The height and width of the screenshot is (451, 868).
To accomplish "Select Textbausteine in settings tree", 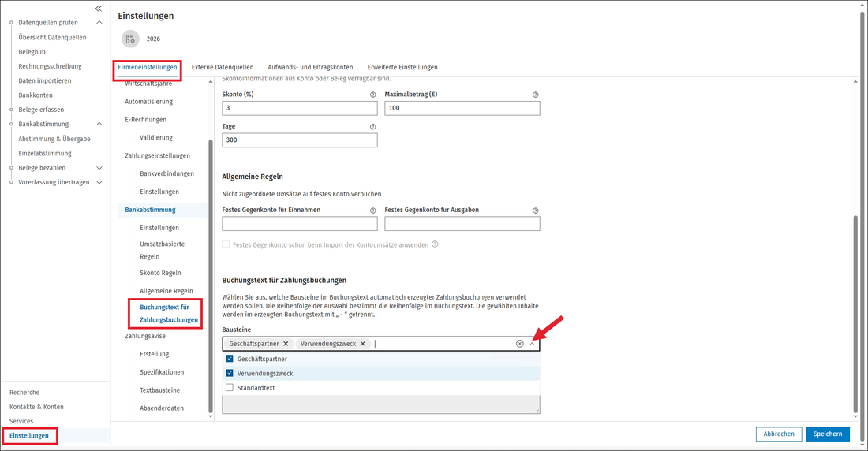I will 159,390.
